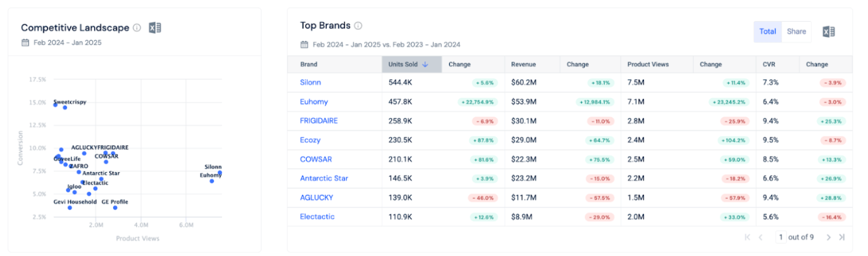Open Competitive Landscape info tooltip icon

coord(137,27)
